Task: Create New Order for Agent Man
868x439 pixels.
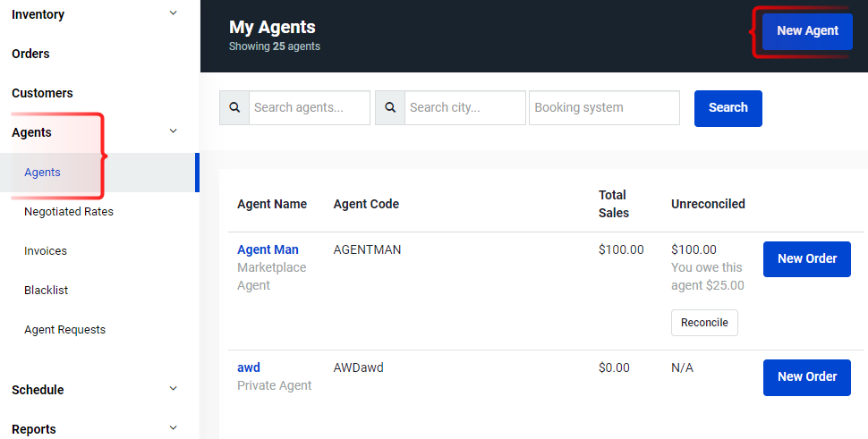Action: point(806,258)
